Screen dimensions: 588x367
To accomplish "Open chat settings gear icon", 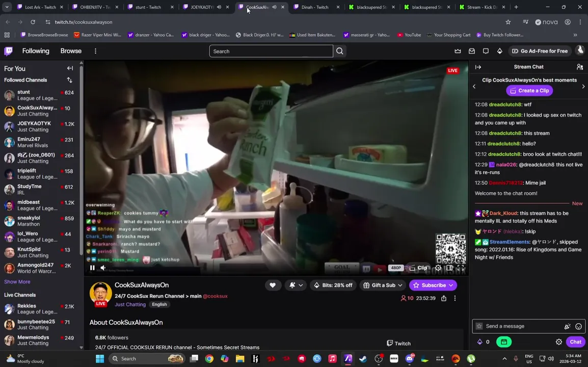I will point(559,342).
